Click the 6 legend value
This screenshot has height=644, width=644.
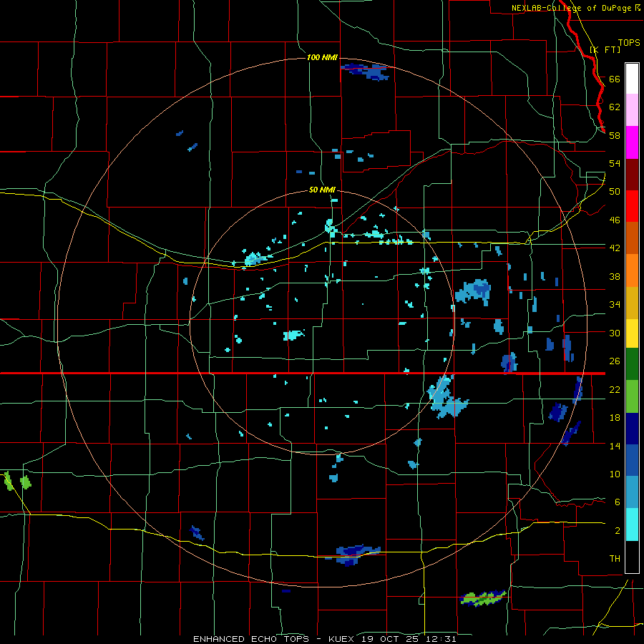[x=618, y=502]
